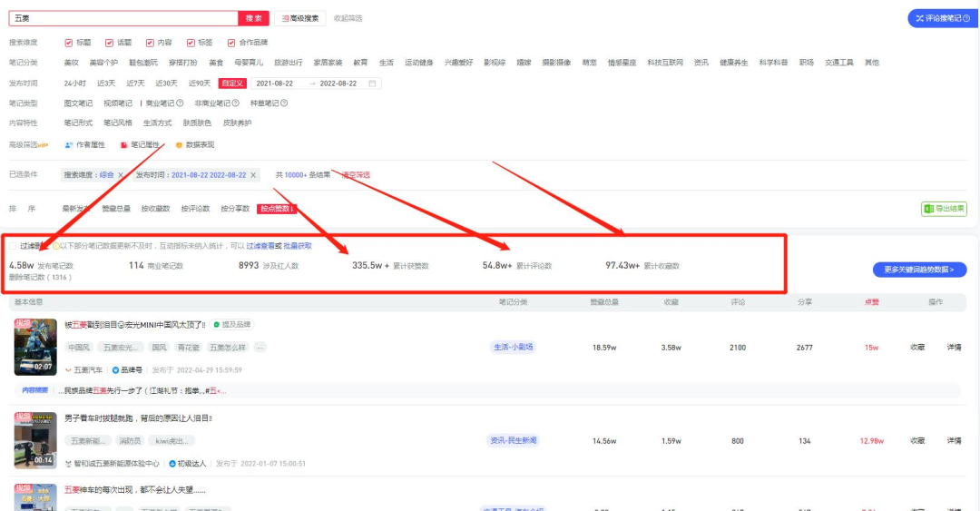Open the 笔记形式 content option
This screenshot has width=980, height=511.
coord(78,123)
